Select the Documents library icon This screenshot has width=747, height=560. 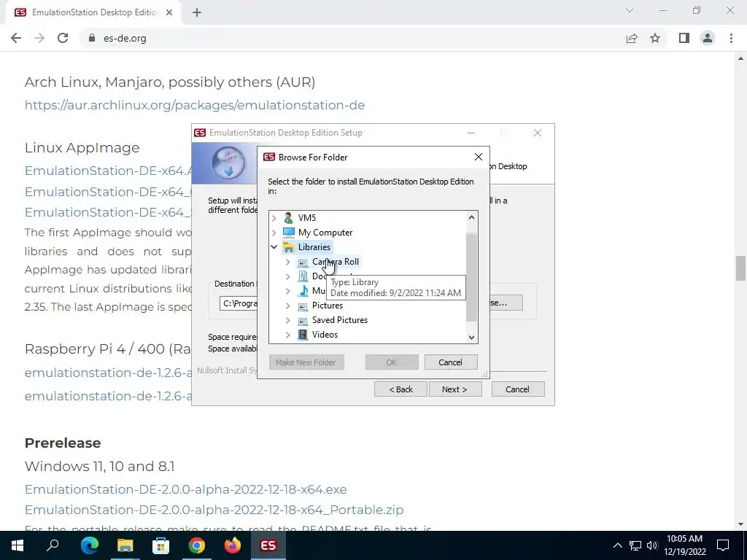[x=303, y=276]
